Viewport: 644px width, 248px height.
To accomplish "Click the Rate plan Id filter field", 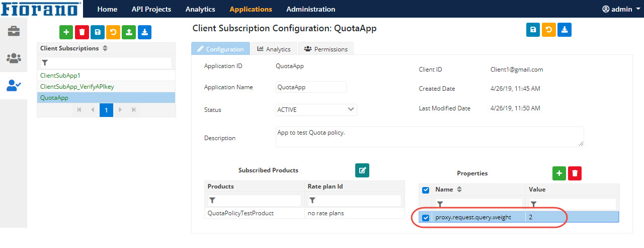I will click(x=354, y=201).
